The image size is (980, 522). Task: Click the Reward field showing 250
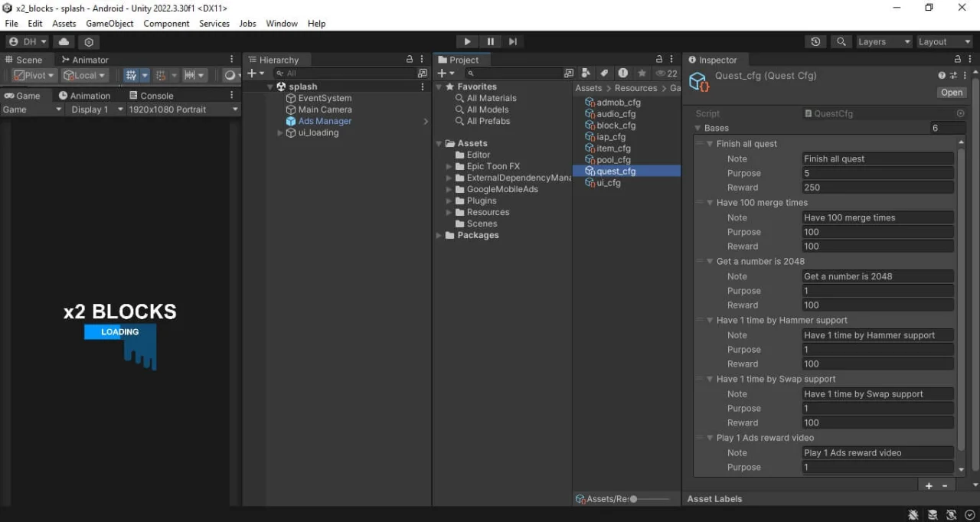tap(878, 188)
